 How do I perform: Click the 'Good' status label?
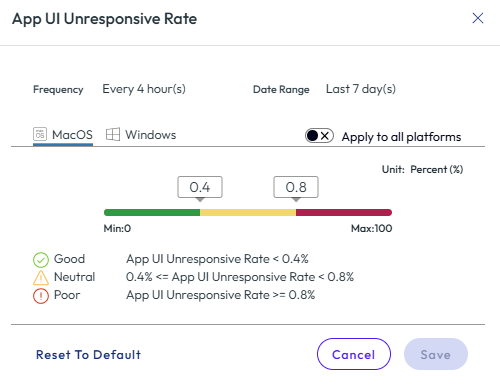(69, 259)
